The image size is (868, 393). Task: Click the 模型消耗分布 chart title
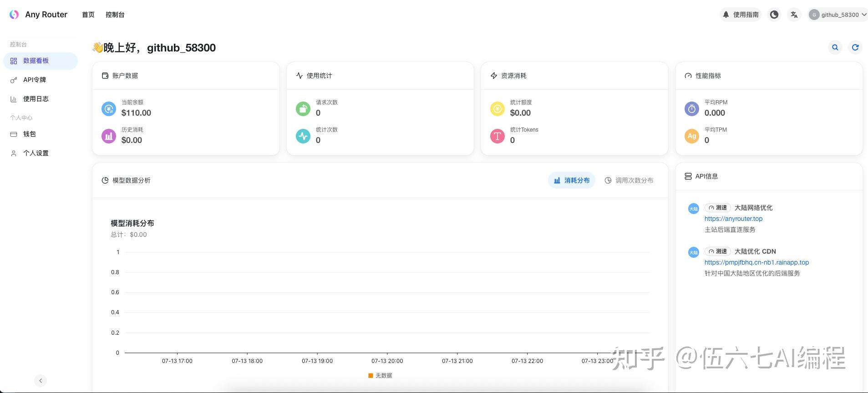point(132,223)
